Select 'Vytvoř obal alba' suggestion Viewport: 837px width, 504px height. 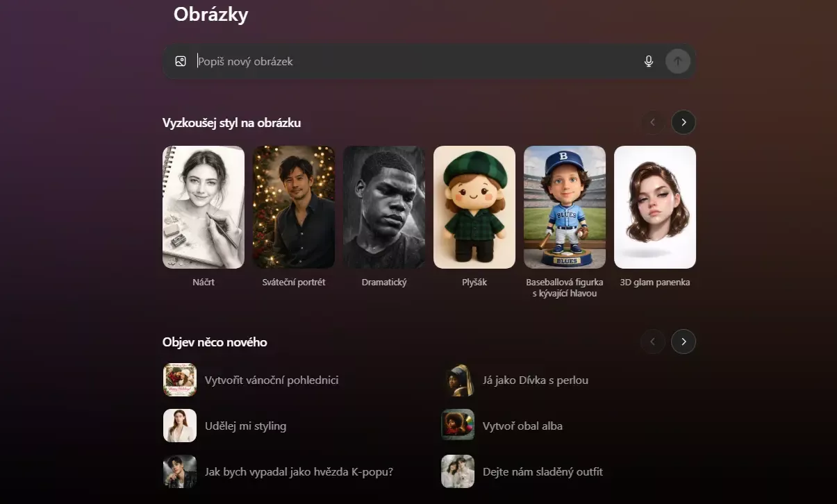[522, 426]
